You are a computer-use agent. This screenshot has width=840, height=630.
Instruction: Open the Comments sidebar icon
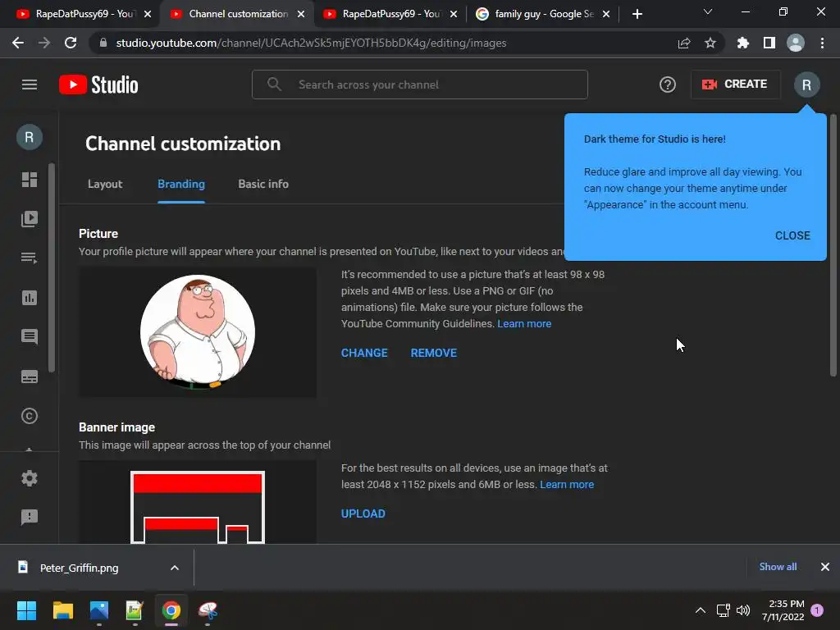[x=30, y=337]
